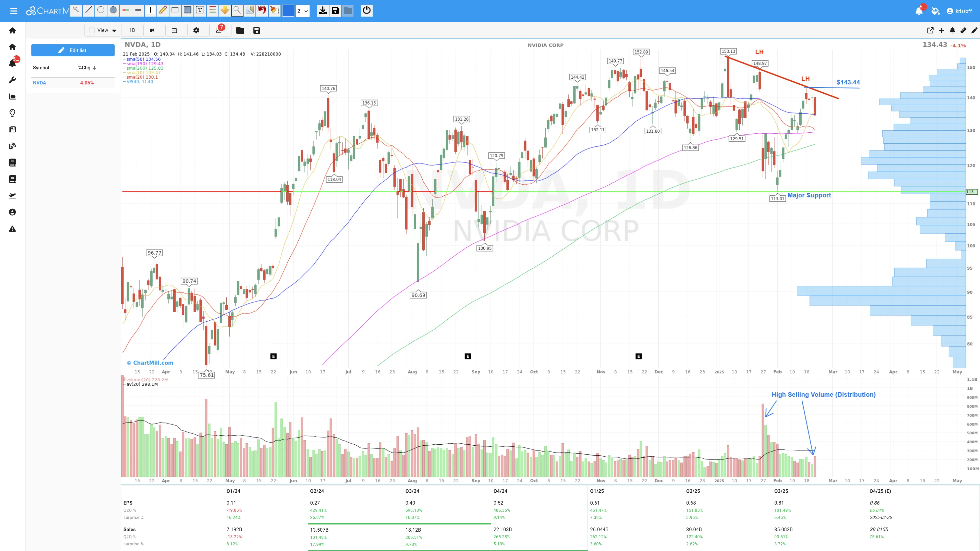Expand the View dropdown arrow
This screenshot has width=980, height=551.
[x=114, y=30]
